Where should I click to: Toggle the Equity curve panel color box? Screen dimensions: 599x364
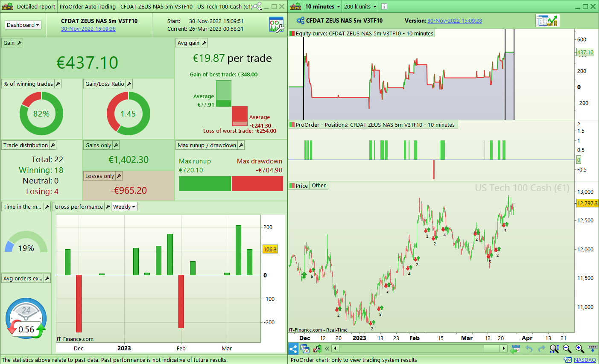292,33
